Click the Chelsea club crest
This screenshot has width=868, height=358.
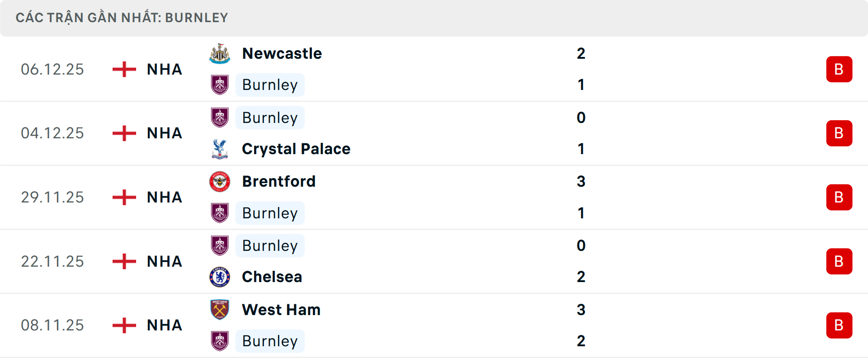tap(220, 277)
